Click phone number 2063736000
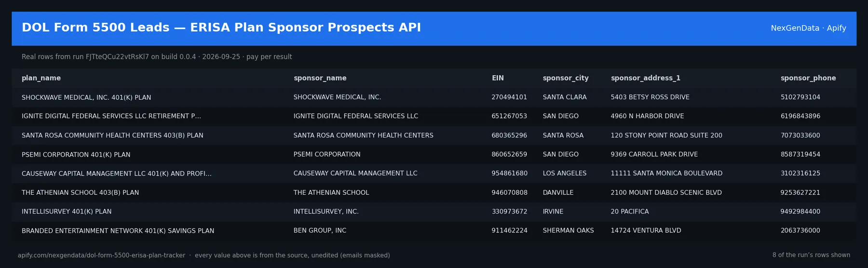Viewport: 868px width, 268px height. (x=800, y=231)
